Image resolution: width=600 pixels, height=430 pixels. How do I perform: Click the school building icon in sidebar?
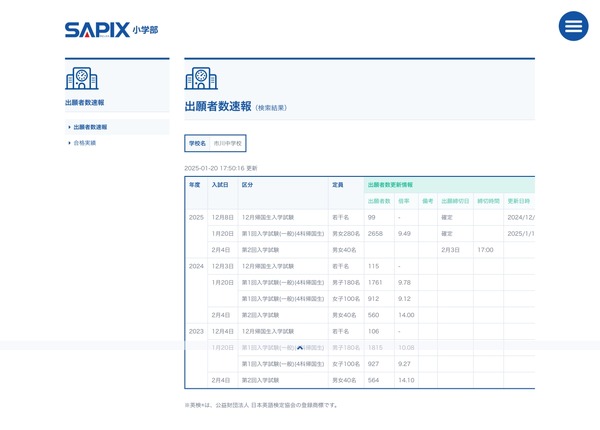click(81, 79)
